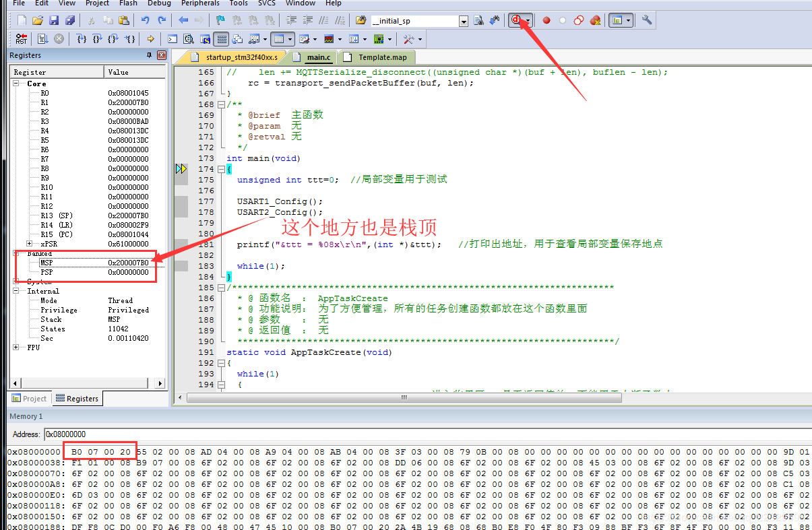Screen dimensions: 812x530
Task: Click the Insert/Remove Breakpoint red dot
Action: 546,21
